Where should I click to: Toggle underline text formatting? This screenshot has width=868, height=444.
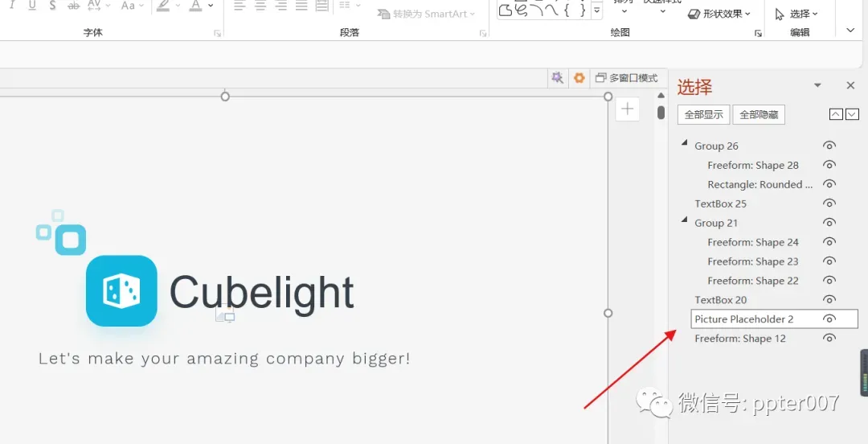[32, 6]
